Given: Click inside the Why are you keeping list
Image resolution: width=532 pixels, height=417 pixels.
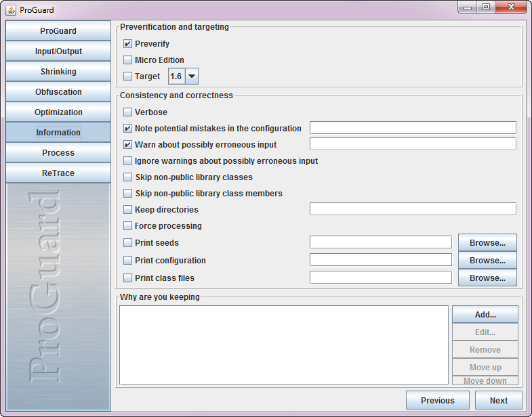Looking at the screenshot, I should coord(284,345).
